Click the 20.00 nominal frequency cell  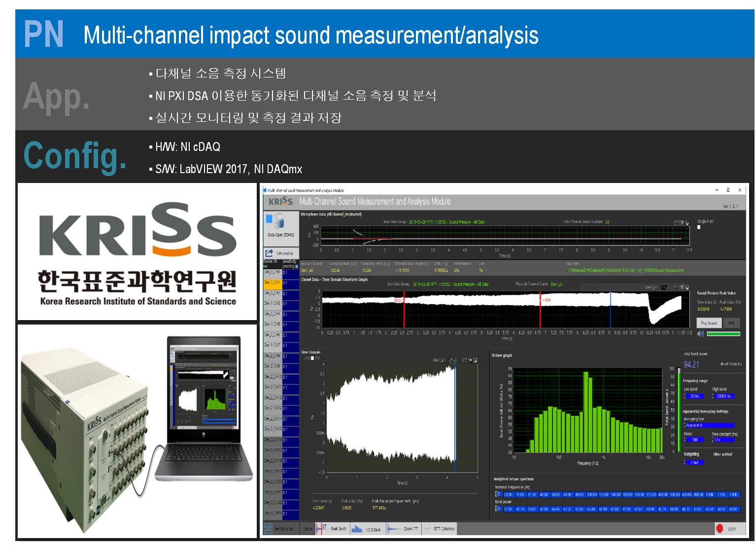click(x=510, y=494)
